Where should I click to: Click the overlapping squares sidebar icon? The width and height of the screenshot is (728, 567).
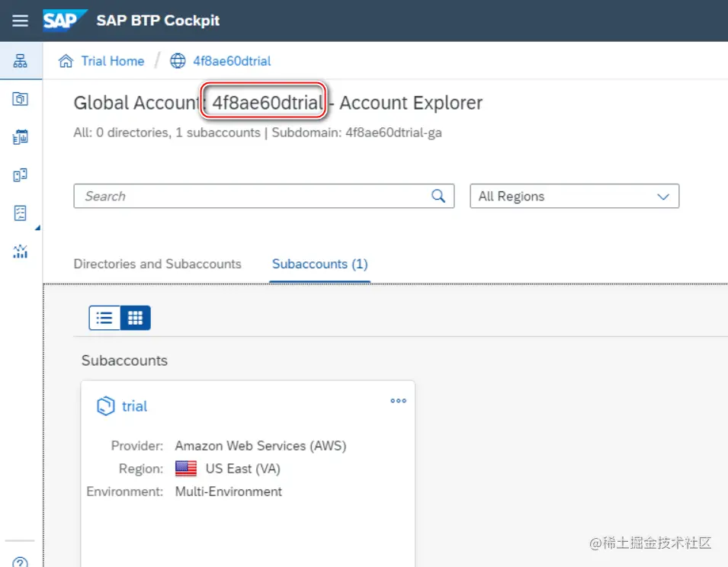(21, 99)
